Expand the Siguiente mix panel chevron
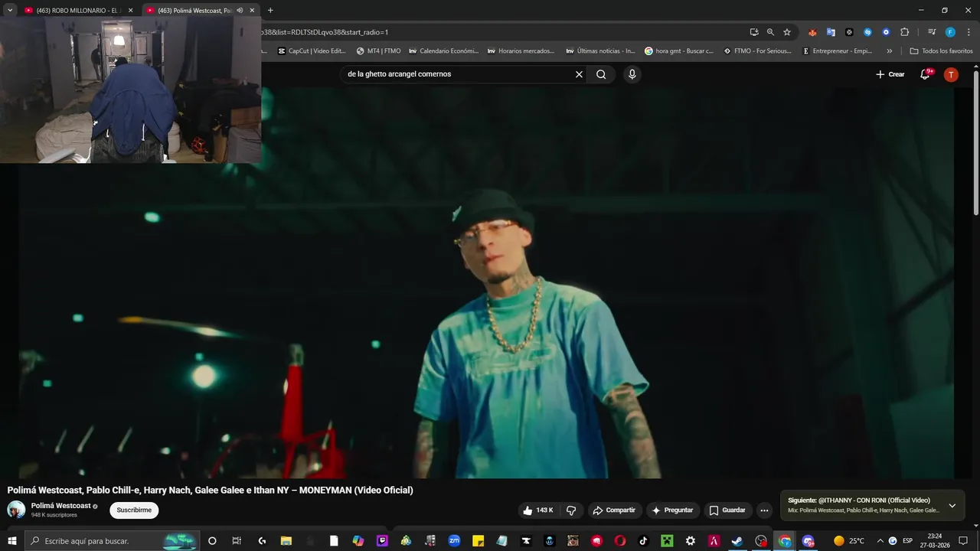Screen dimensions: 980x551 click(x=952, y=506)
